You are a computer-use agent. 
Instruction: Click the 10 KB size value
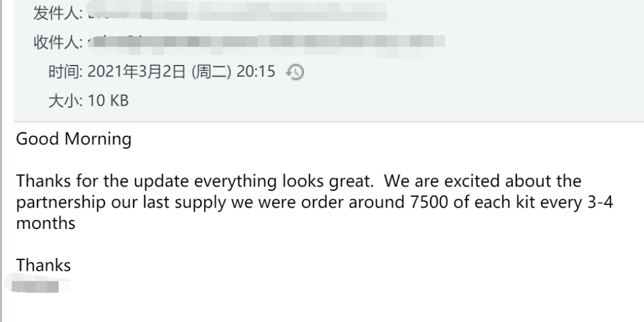pos(108,101)
